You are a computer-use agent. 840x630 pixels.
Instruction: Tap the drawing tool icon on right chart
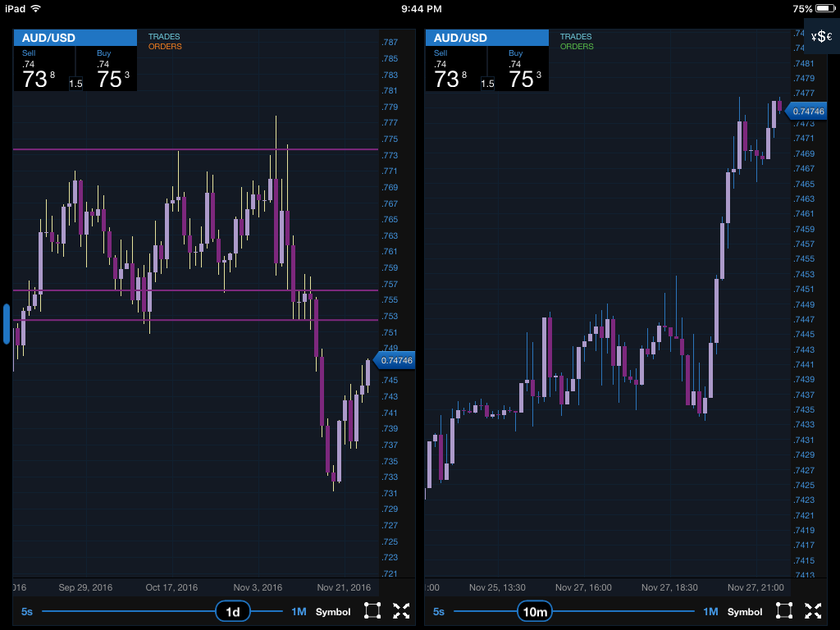(784, 610)
